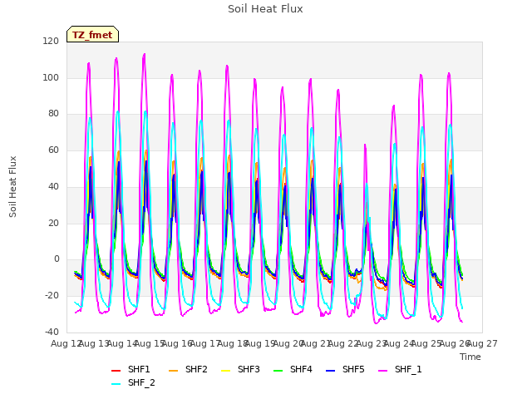Click the 120 y-axis tick label

click(51, 41)
